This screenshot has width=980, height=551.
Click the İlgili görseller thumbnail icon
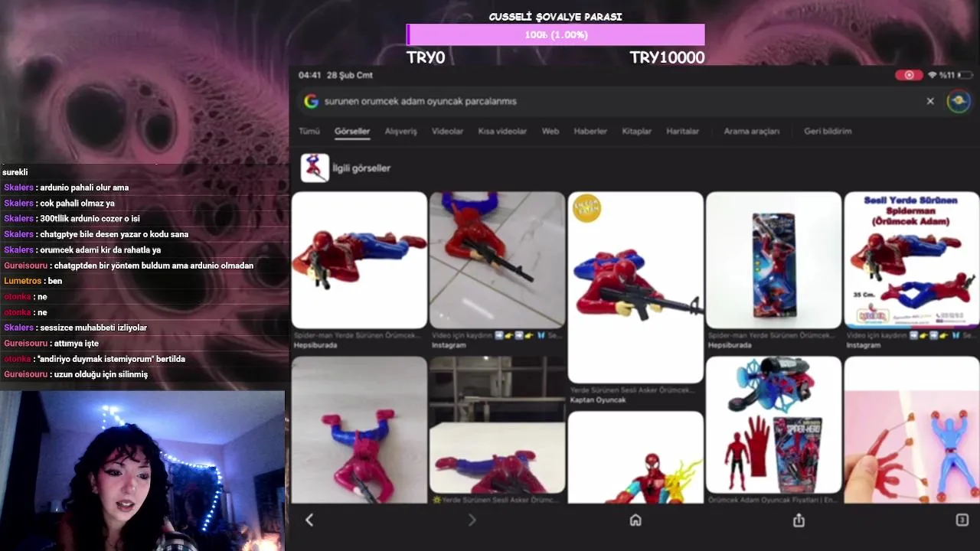click(315, 168)
